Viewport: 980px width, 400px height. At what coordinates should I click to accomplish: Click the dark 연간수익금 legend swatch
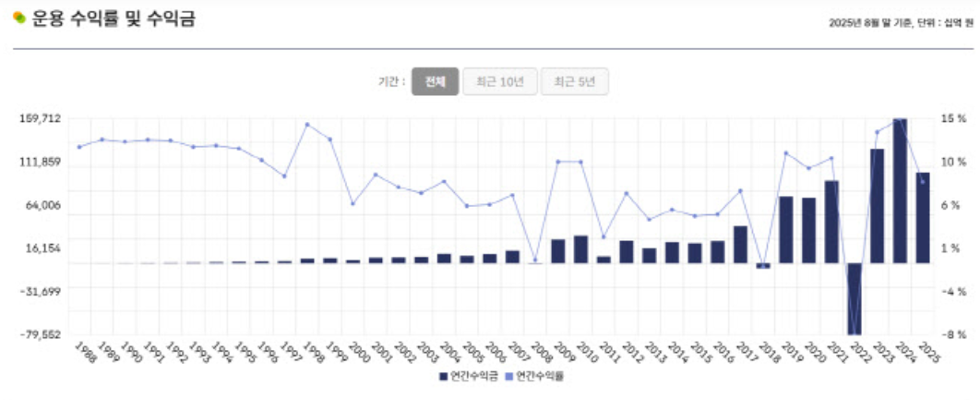pos(443,376)
